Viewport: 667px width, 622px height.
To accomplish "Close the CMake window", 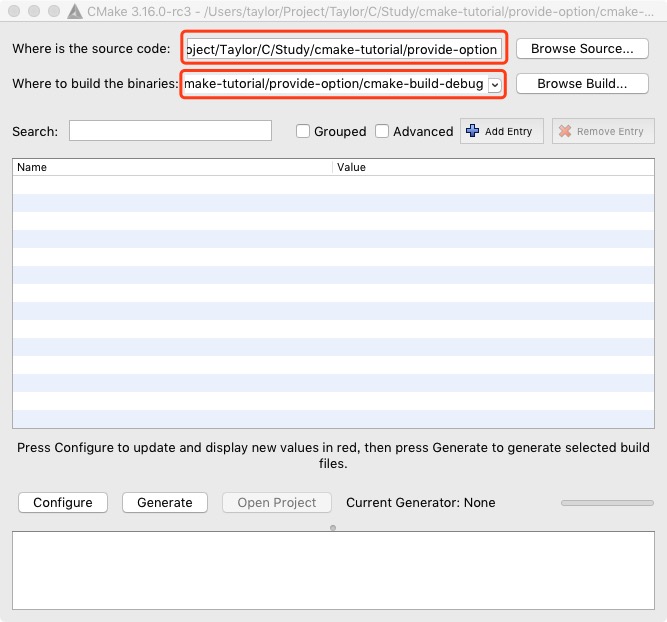I will (x=13, y=12).
